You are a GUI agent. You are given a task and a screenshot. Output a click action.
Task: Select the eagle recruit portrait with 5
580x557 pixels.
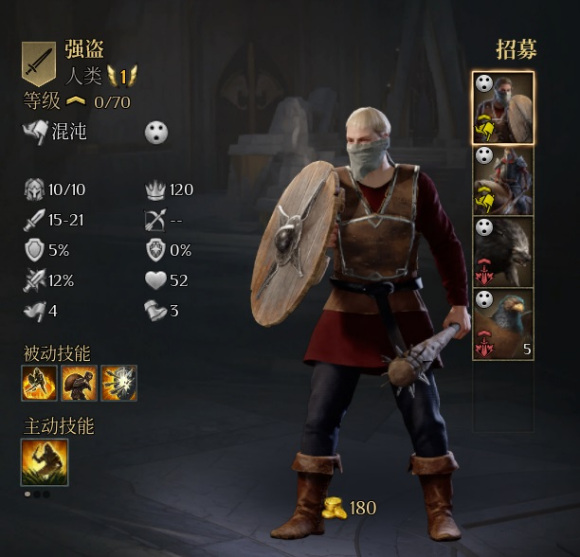click(503, 324)
